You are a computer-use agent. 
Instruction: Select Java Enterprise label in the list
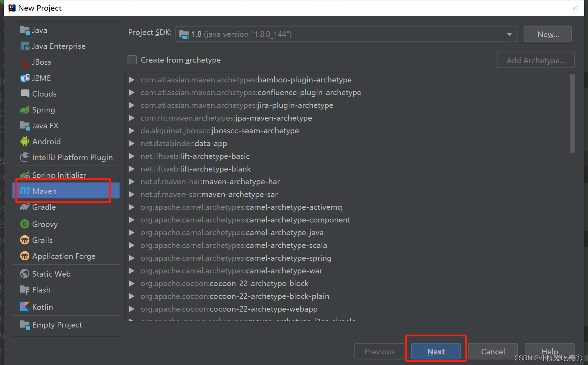pyautogui.click(x=59, y=46)
